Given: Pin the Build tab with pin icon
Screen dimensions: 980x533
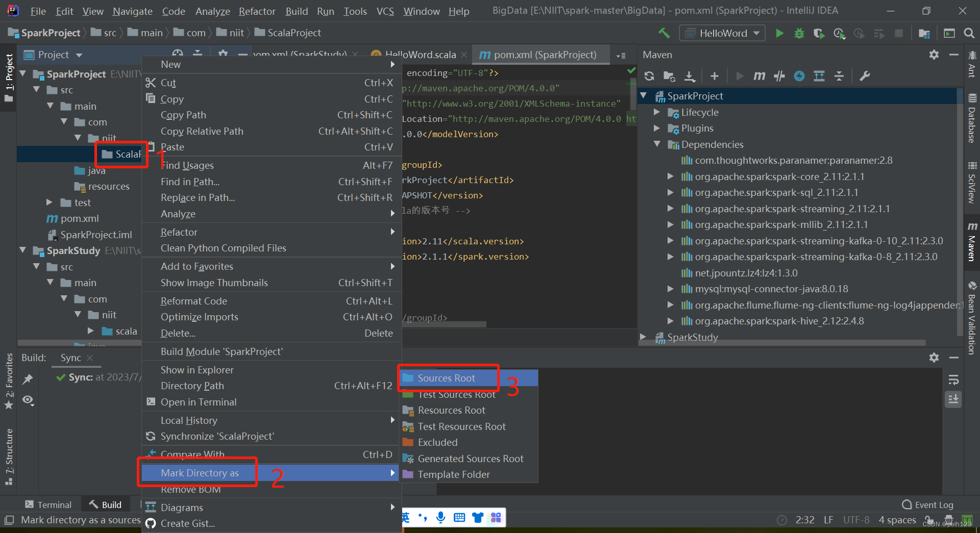Looking at the screenshot, I should [x=28, y=379].
